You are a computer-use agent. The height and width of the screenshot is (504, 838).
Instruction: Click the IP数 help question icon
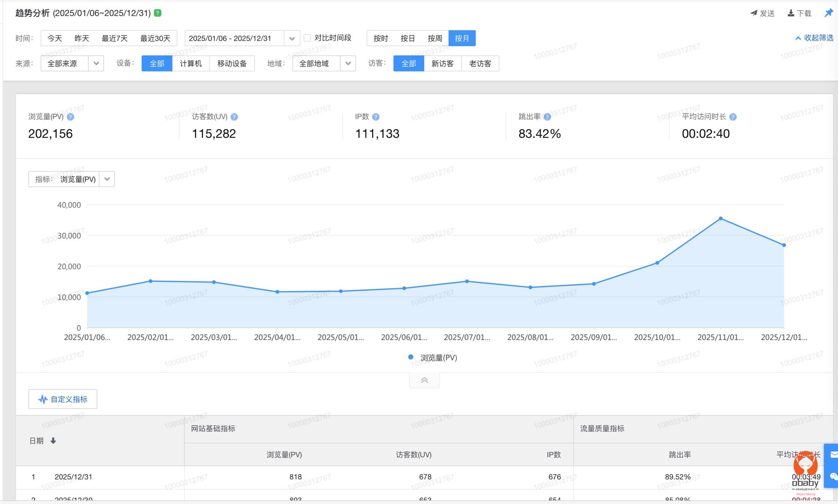click(375, 117)
